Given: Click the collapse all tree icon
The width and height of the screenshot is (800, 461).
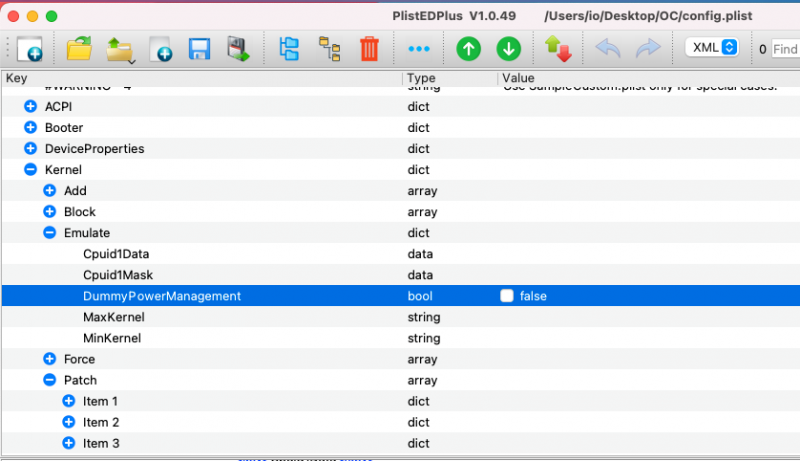Looking at the screenshot, I should 330,49.
